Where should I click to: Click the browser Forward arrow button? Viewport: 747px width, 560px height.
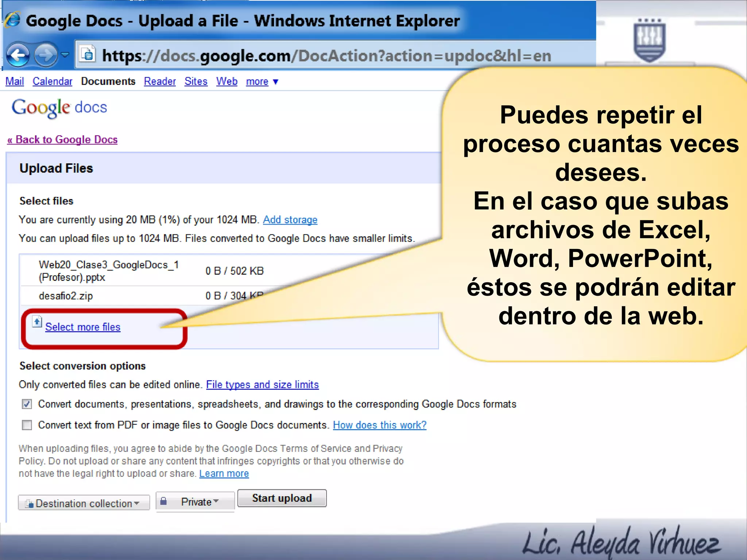(x=46, y=55)
